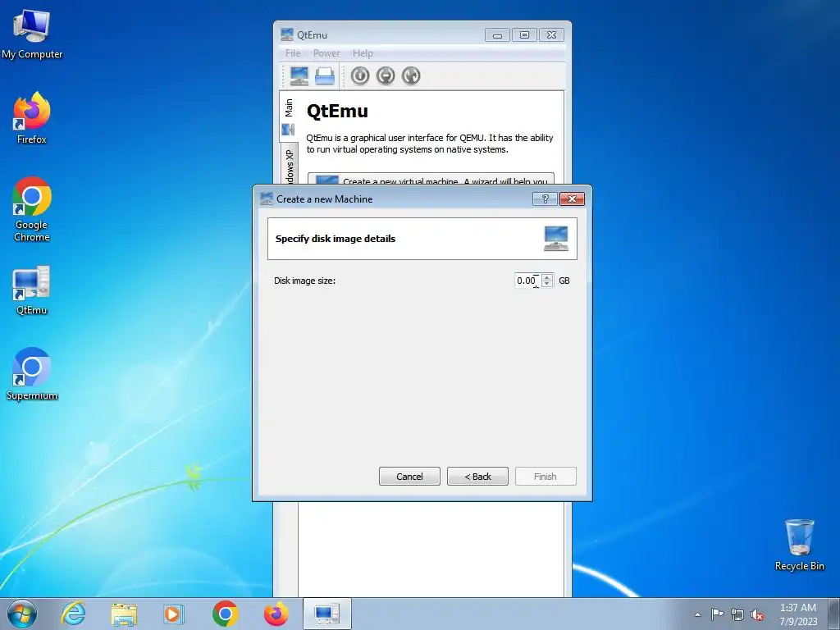Open the Power menu in QtEmu
Viewport: 840px width, 630px height.
tap(326, 53)
